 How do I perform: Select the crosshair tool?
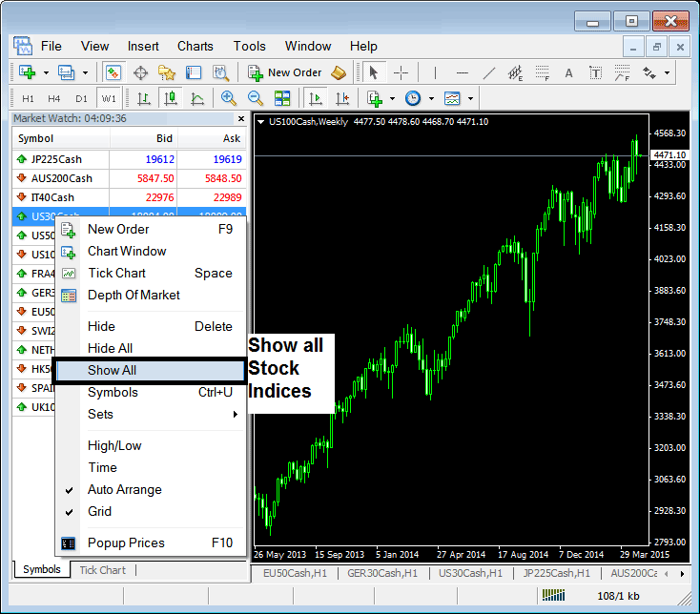click(x=401, y=72)
